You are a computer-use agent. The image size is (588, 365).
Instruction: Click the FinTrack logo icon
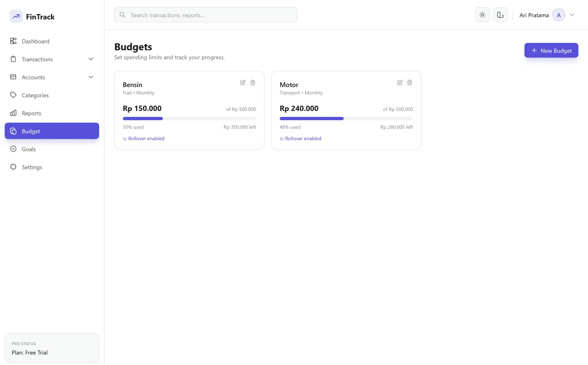coord(16,16)
